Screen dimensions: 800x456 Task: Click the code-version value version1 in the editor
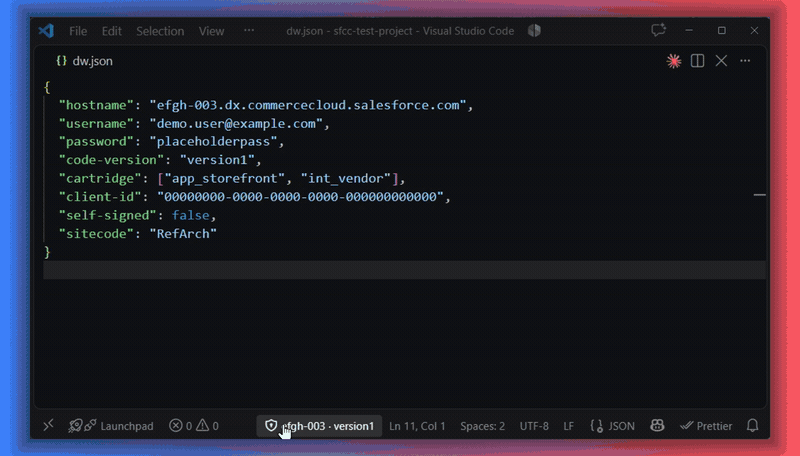(x=217, y=160)
